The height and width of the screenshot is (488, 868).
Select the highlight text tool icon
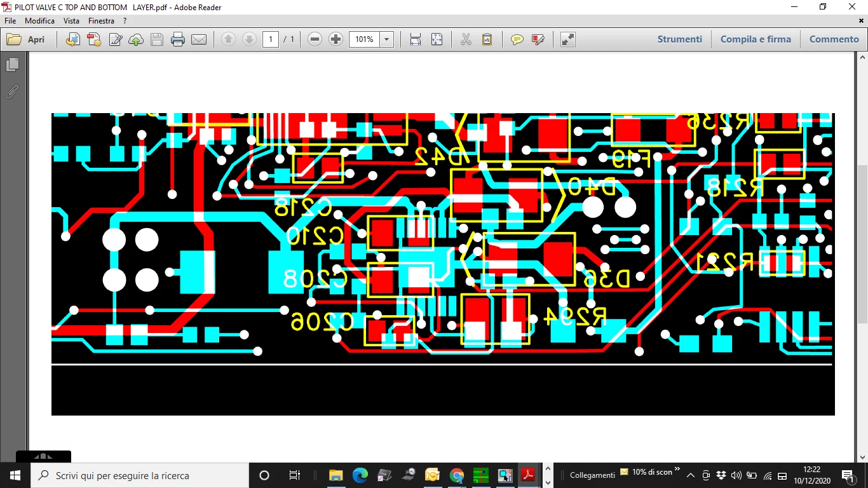tap(538, 39)
